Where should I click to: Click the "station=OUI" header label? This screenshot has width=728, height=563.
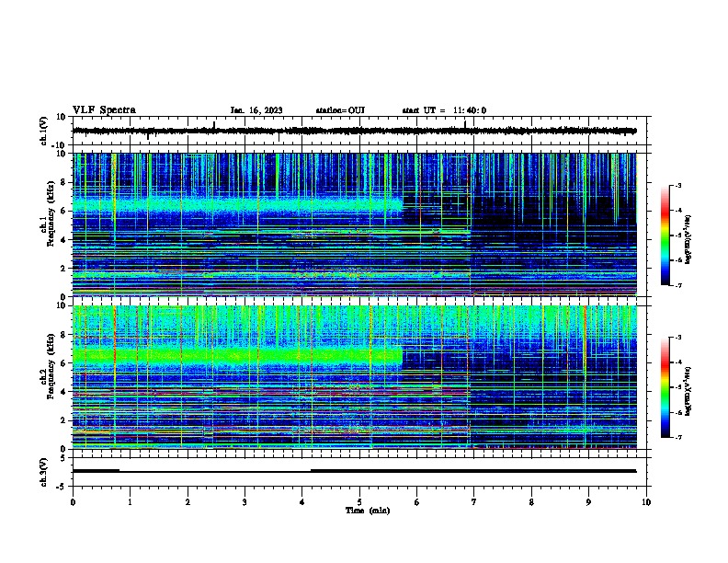point(340,110)
